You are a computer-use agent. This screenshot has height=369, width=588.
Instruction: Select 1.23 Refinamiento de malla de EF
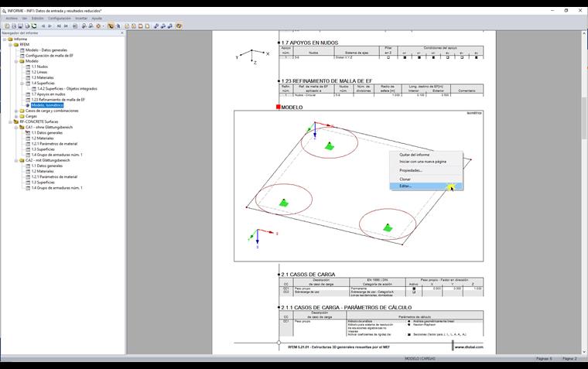58,100
